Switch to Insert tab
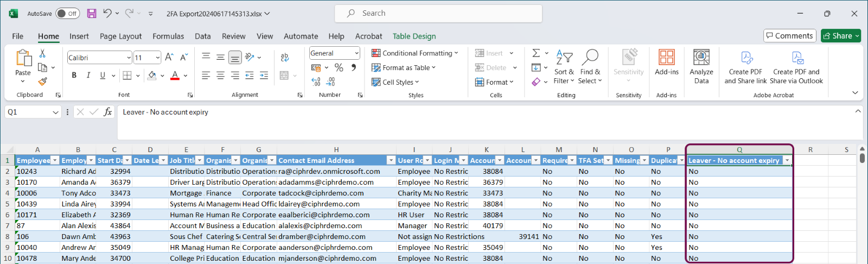The image size is (868, 264). tap(79, 36)
